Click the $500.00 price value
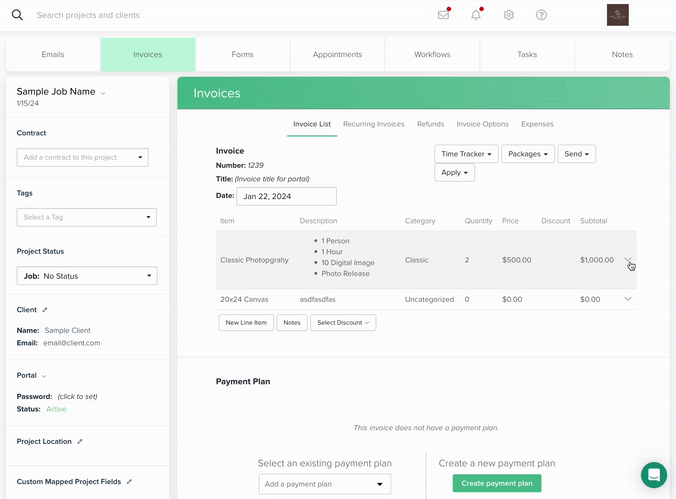The image size is (676, 499). pos(516,260)
